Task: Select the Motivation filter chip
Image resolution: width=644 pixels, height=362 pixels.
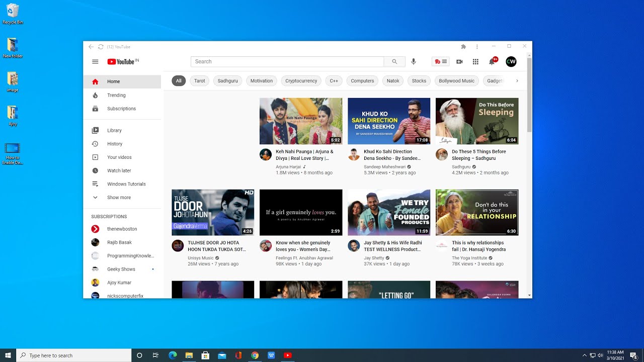Action: (x=262, y=81)
